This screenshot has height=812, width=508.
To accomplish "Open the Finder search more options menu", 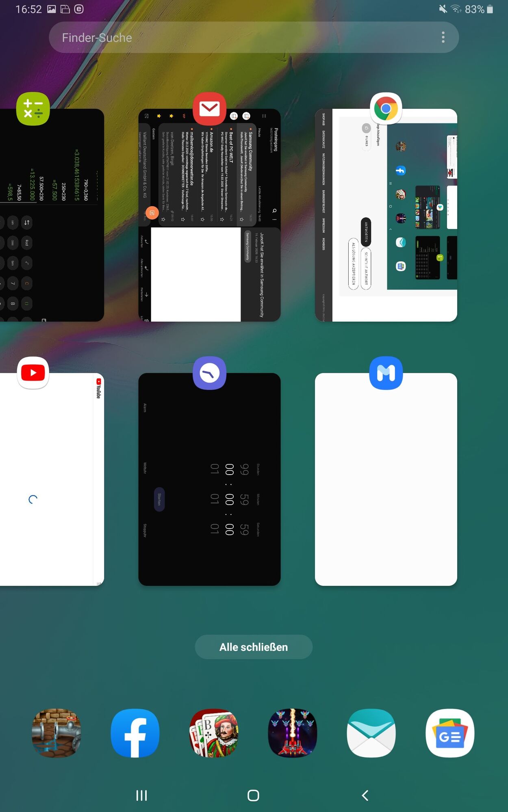I will point(443,37).
